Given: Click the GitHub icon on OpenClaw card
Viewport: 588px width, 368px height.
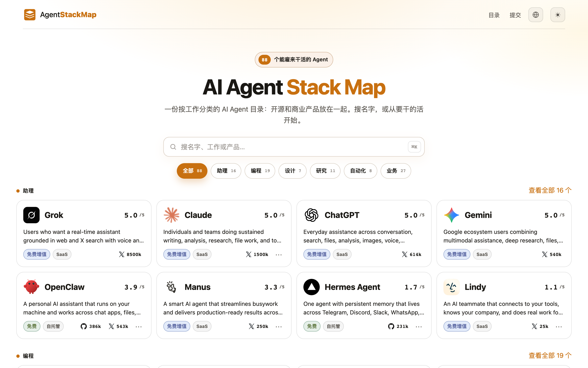Looking at the screenshot, I should coord(84,326).
